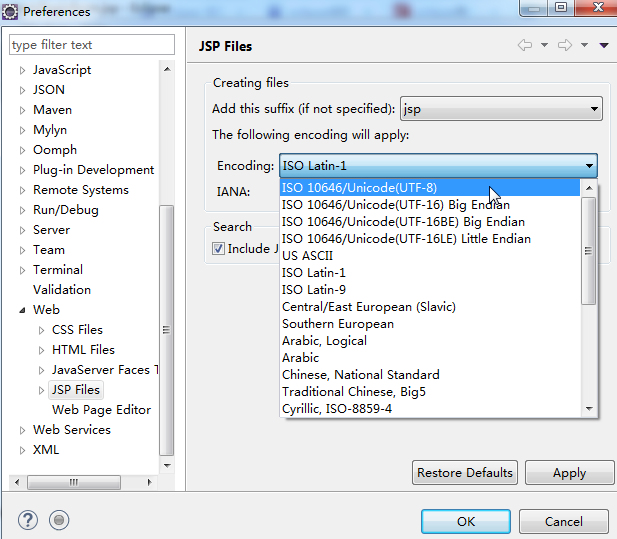Screen dimensions: 617x539
Task: Select Web Page Editor tree item
Action: (102, 410)
